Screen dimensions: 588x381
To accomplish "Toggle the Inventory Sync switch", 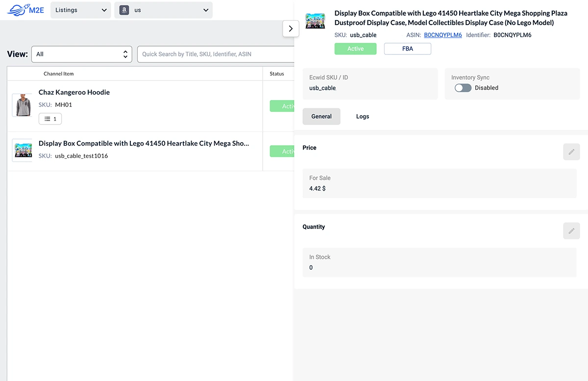I will pos(463,88).
